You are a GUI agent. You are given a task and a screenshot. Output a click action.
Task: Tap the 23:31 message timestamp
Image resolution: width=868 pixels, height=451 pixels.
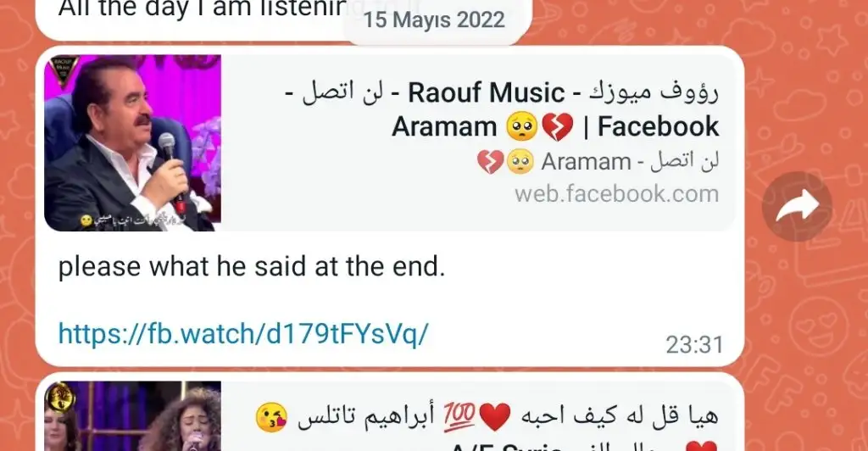[x=694, y=345]
